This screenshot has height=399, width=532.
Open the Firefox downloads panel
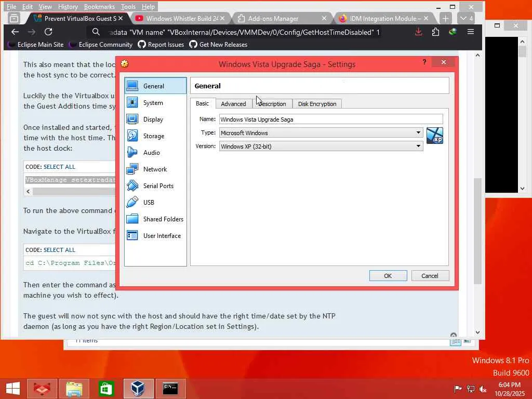[419, 32]
